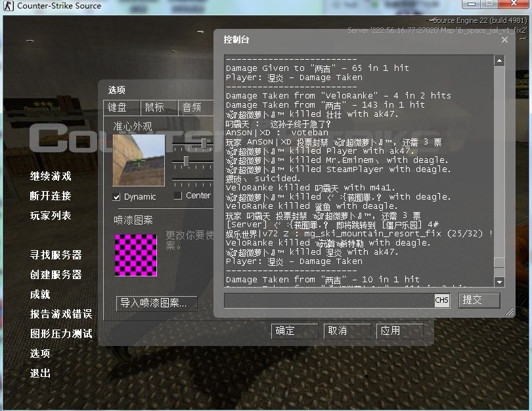Click the 应用 button
This screenshot has width=532, height=411.
click(x=400, y=331)
